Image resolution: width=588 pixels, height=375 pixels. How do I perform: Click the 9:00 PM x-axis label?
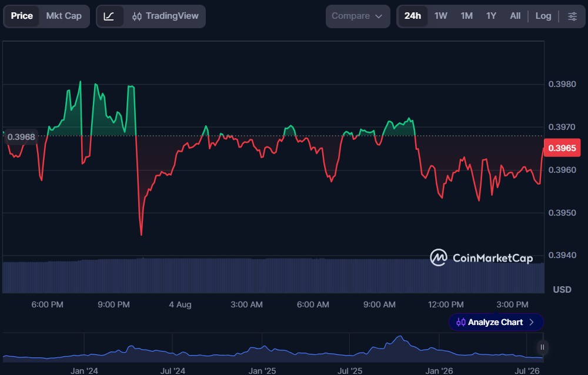113,304
